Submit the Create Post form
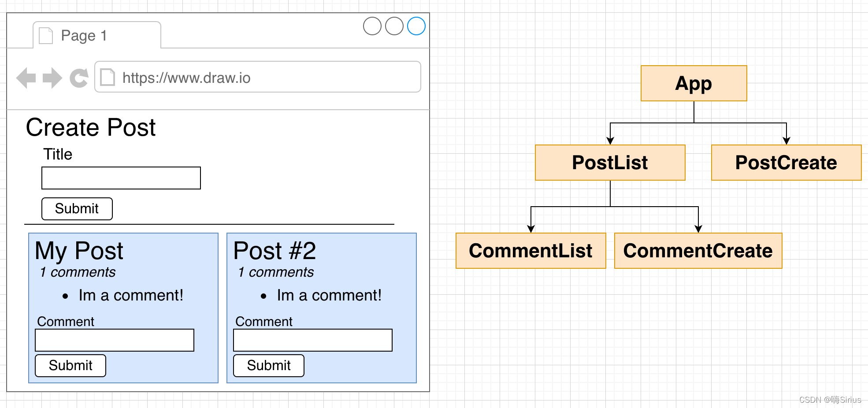Viewport: 868px width, 408px height. click(x=77, y=209)
